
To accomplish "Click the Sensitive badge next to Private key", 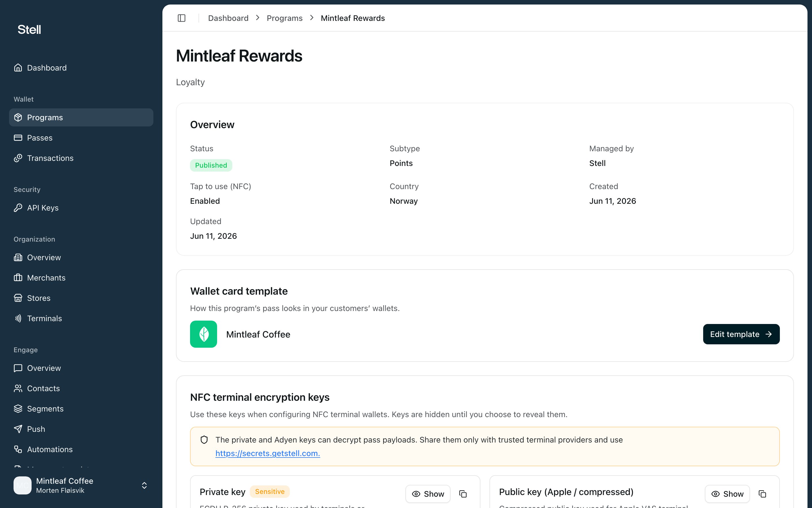I will click(270, 492).
